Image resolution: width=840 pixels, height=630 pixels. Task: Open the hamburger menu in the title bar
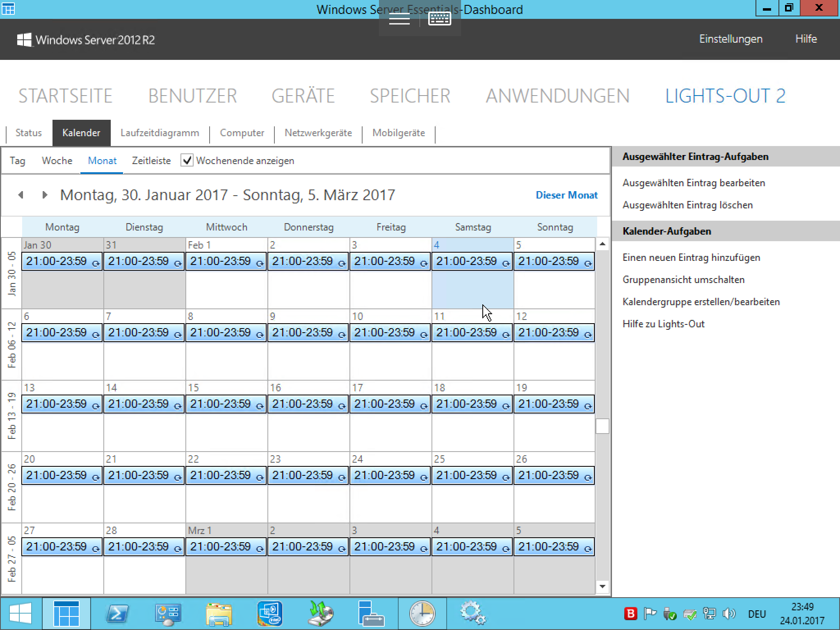coord(399,19)
